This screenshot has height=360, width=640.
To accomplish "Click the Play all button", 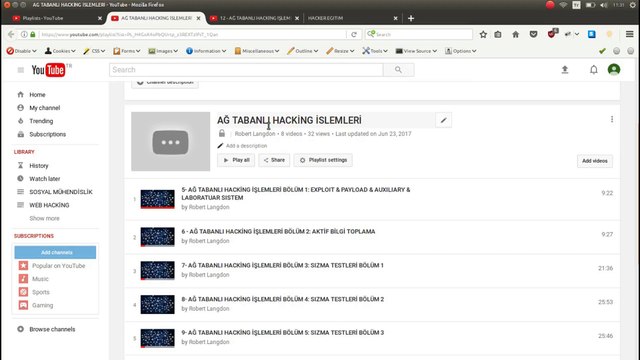I will point(236,160).
